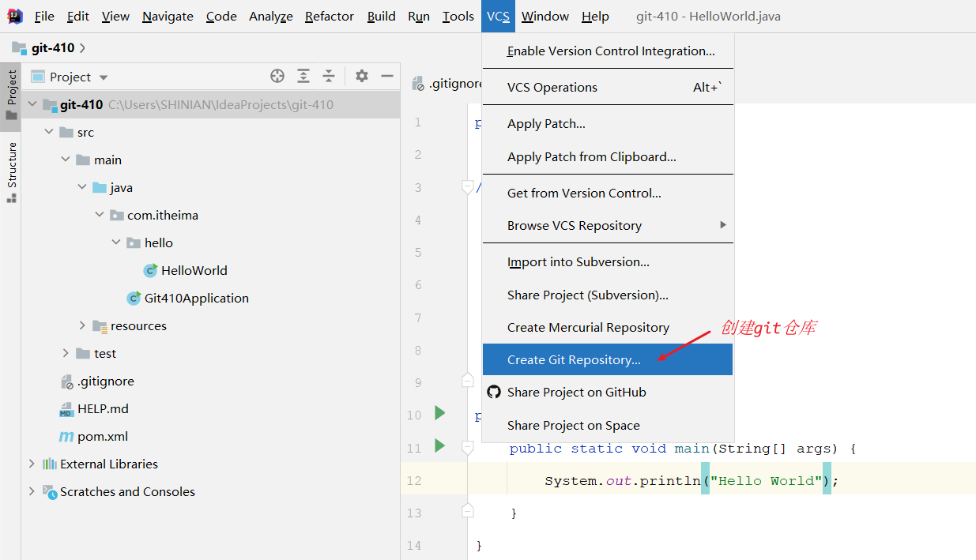The height and width of the screenshot is (560, 976).
Task: Expand the External Libraries node
Action: [32, 464]
